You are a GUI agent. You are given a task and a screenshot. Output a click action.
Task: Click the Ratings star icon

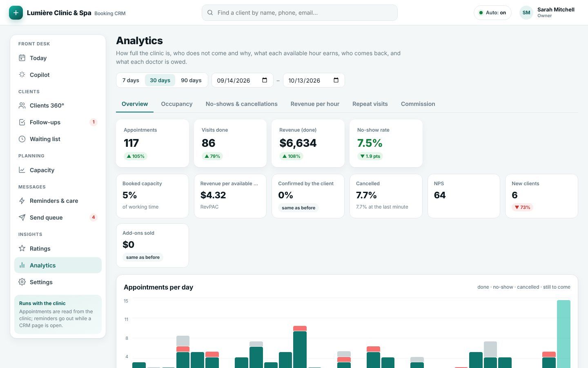22,249
